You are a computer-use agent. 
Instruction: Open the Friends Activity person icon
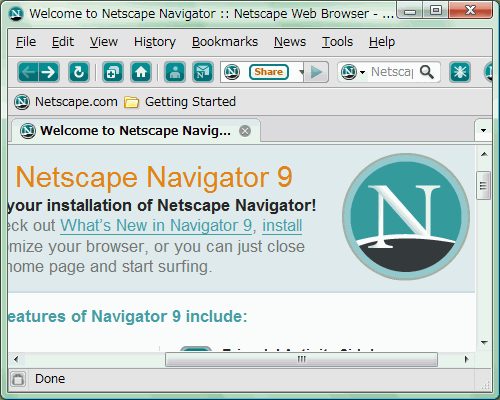[175, 72]
